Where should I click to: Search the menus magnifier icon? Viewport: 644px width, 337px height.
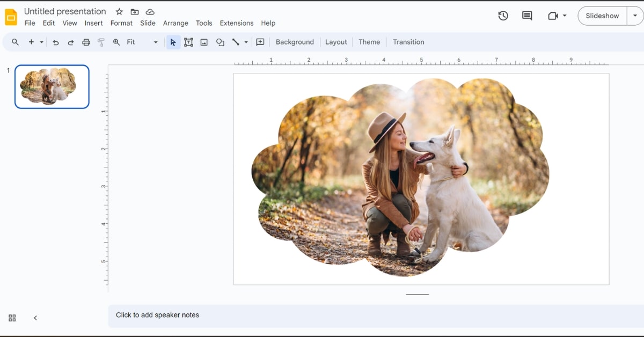15,42
